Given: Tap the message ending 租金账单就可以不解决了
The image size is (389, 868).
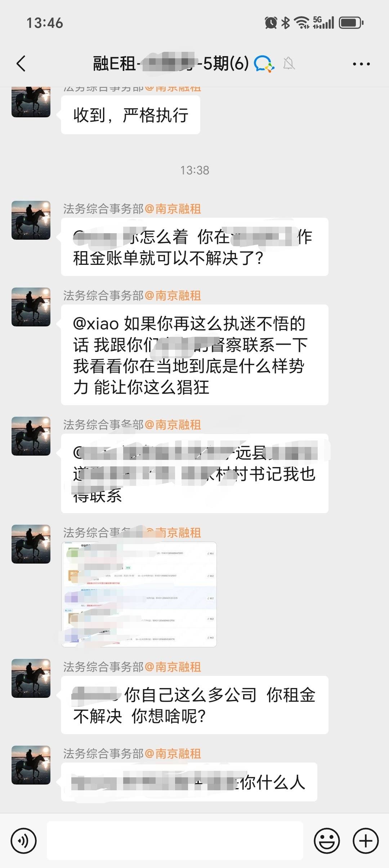Looking at the screenshot, I should (x=194, y=247).
